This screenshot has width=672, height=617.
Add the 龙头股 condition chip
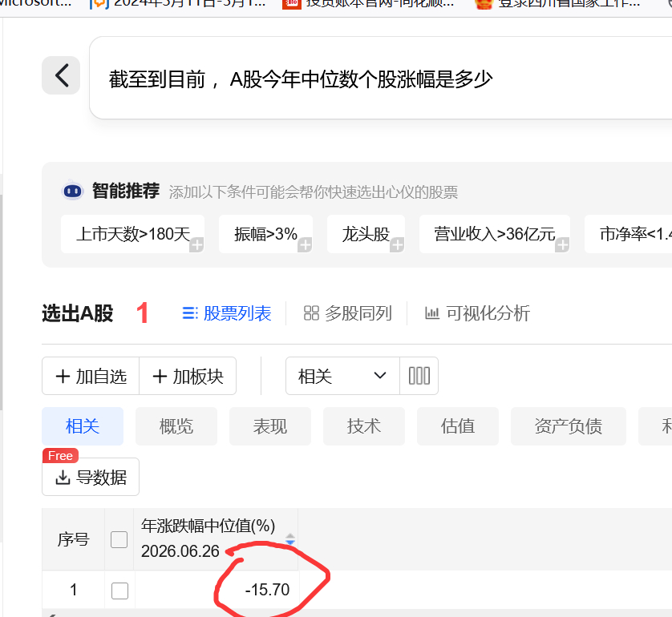tap(366, 234)
